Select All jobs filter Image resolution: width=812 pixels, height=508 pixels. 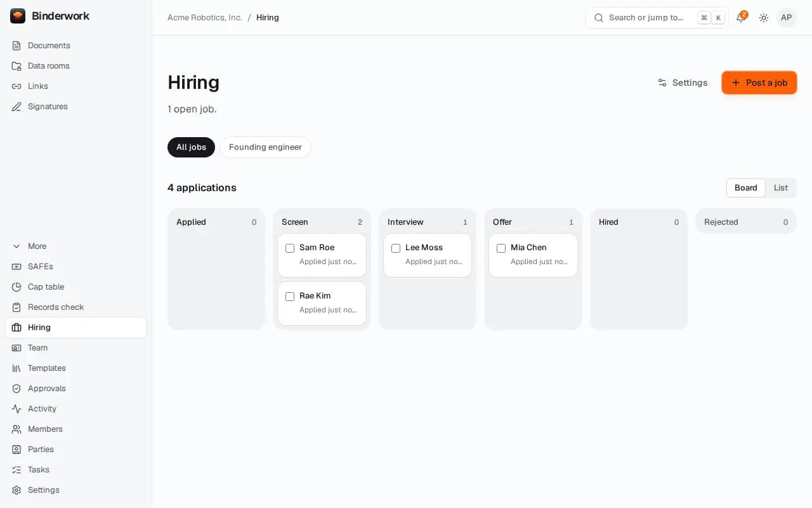[191, 147]
